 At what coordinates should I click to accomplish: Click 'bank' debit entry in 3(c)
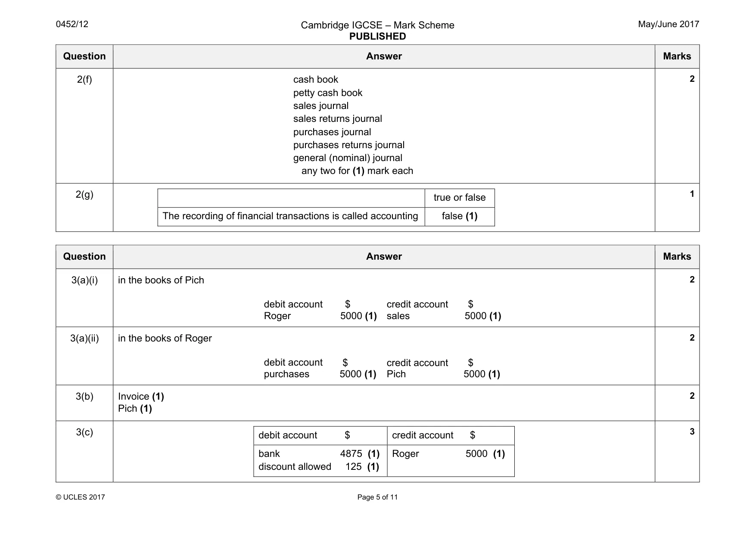pos(269,454)
